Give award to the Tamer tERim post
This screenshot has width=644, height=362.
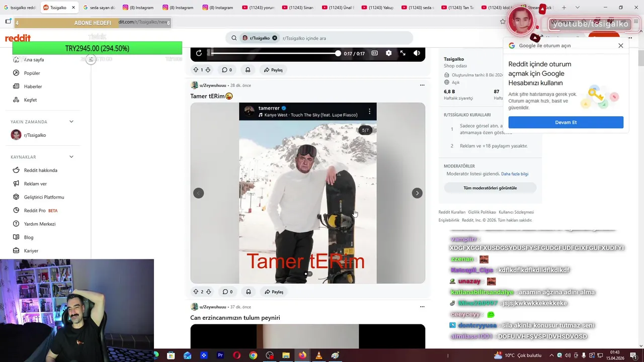(248, 292)
